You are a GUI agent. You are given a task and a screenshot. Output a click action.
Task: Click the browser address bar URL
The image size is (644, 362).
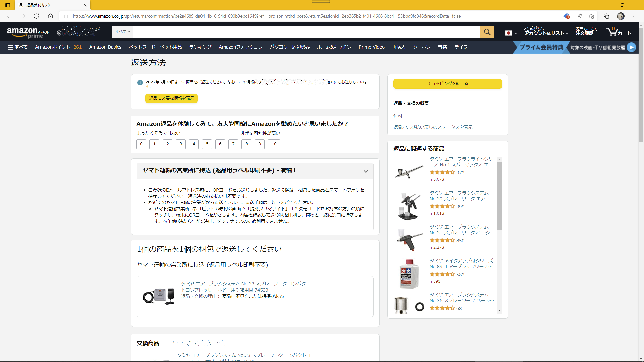[x=267, y=16]
